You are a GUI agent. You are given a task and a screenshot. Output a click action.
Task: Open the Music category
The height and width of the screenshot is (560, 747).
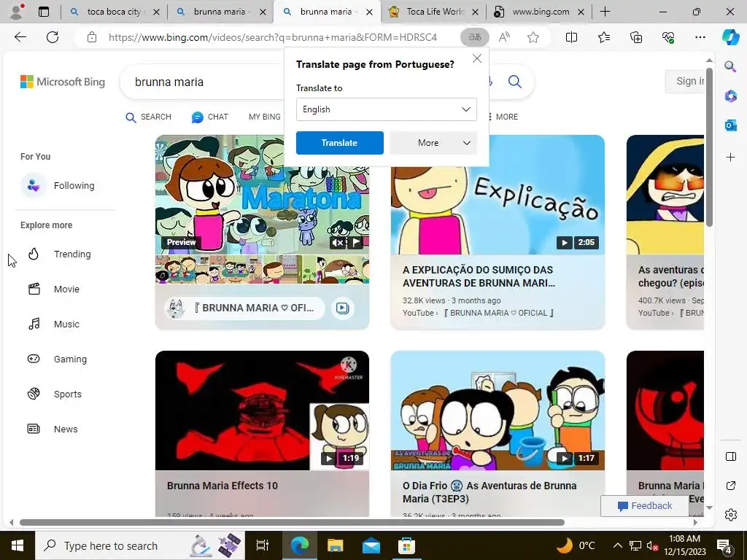53,324
